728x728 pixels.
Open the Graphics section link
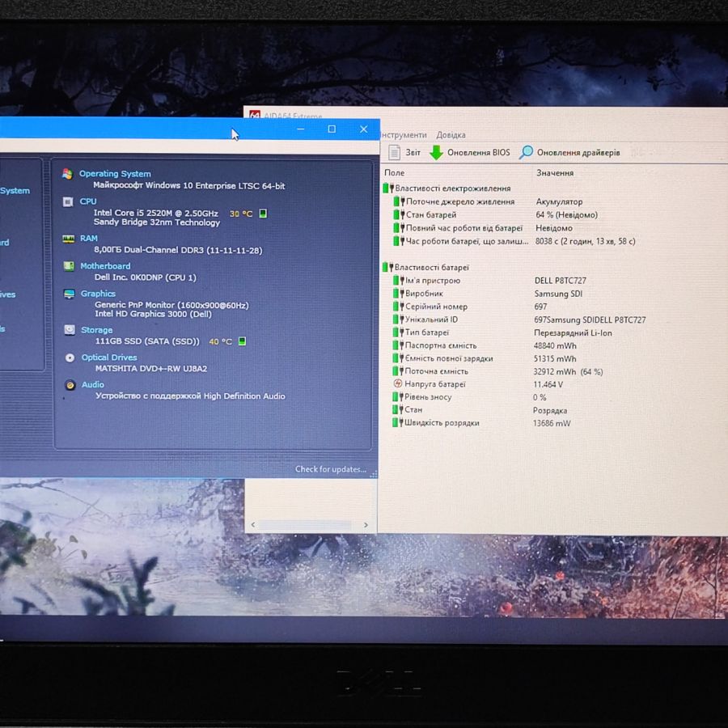(x=98, y=294)
